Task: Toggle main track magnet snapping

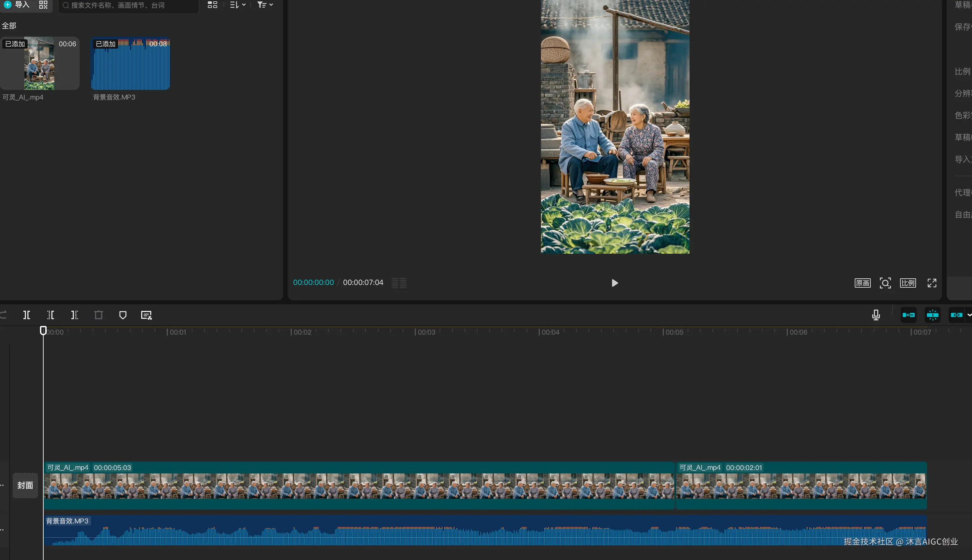Action: (908, 315)
